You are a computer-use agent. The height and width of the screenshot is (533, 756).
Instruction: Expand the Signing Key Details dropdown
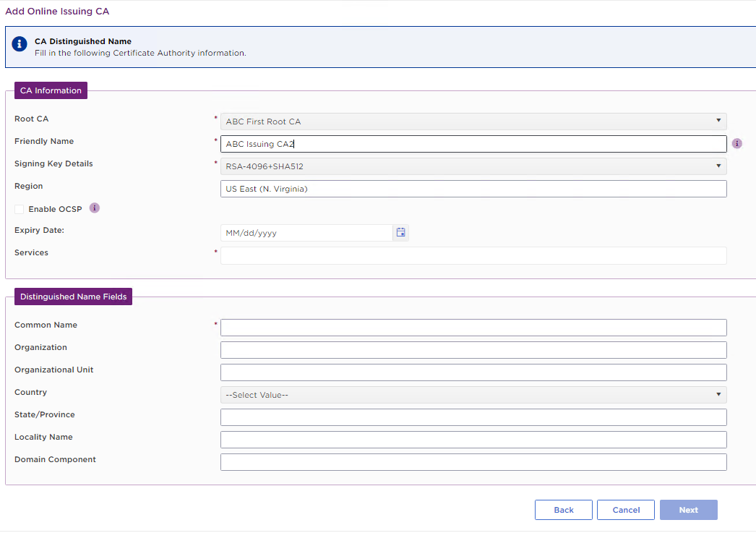473,166
